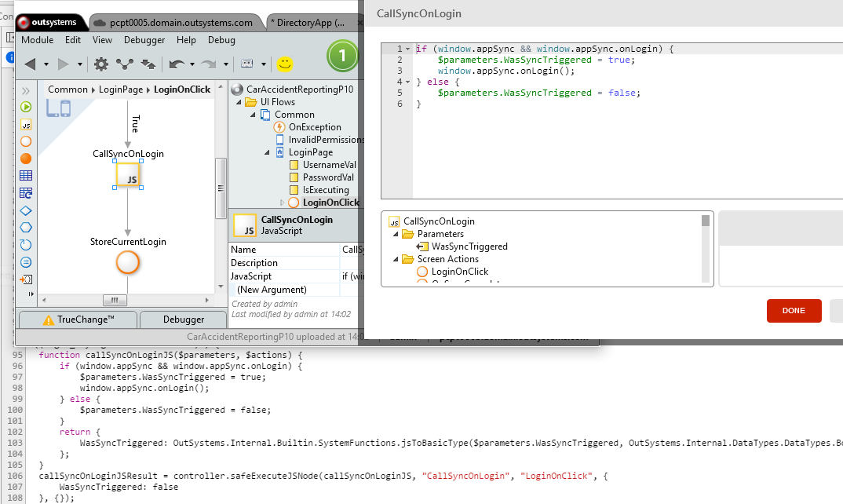843x504 pixels.
Task: Select the If diamond tool in the toolbox
Action: pyautogui.click(x=26, y=210)
